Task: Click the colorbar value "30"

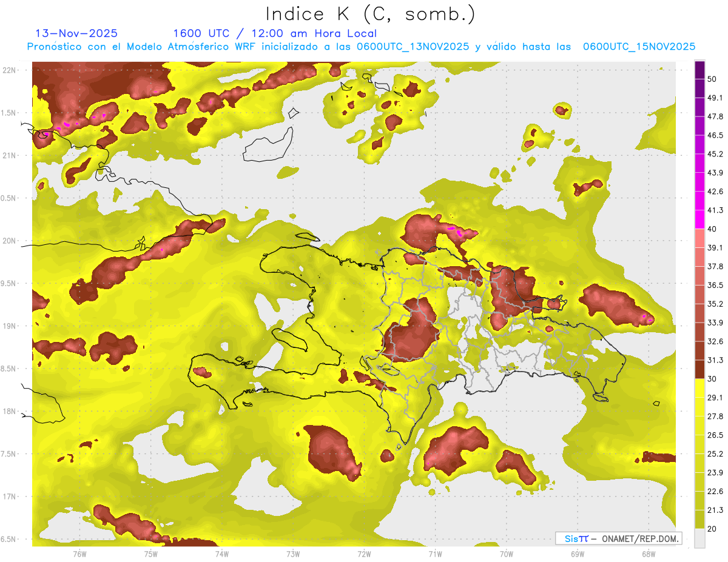Action: [x=713, y=379]
